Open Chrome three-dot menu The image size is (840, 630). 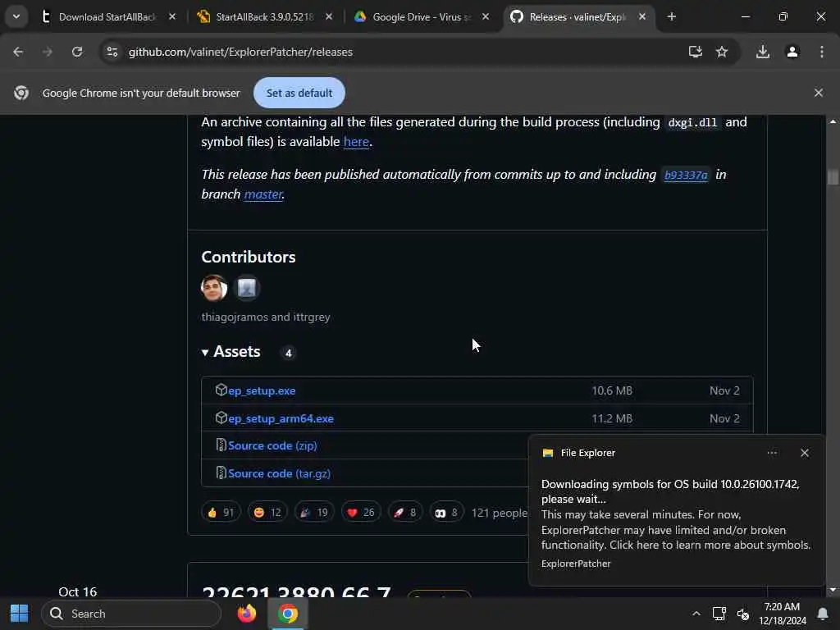[821, 52]
